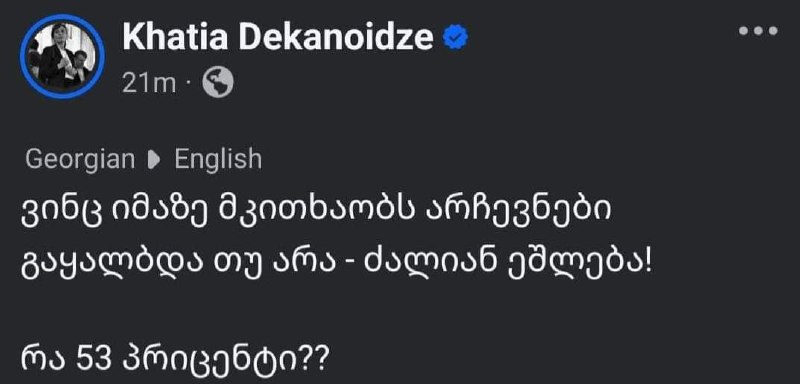Click the line რა 53 პროცენტი??

[175, 361]
